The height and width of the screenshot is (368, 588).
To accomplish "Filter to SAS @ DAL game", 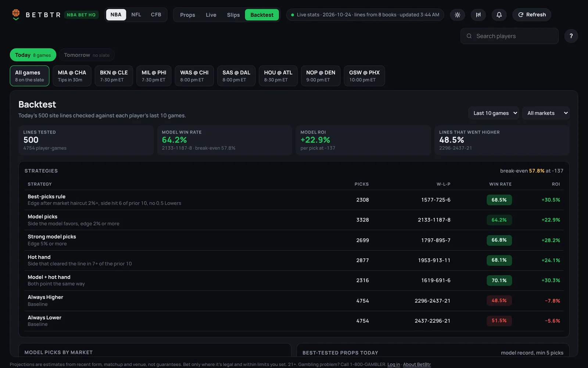I will (x=236, y=76).
